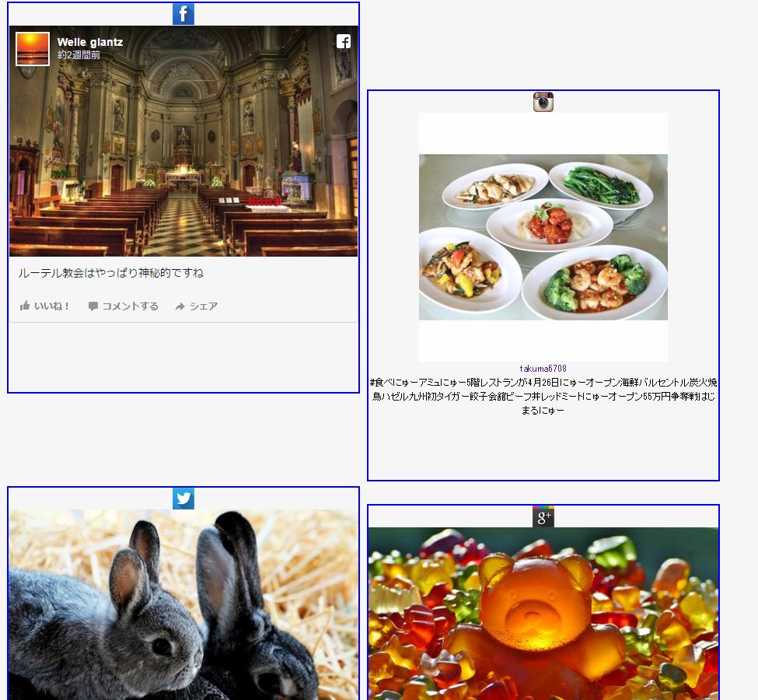Open the takuma6708 username link
Image resolution: width=758 pixels, height=700 pixels.
tap(543, 369)
